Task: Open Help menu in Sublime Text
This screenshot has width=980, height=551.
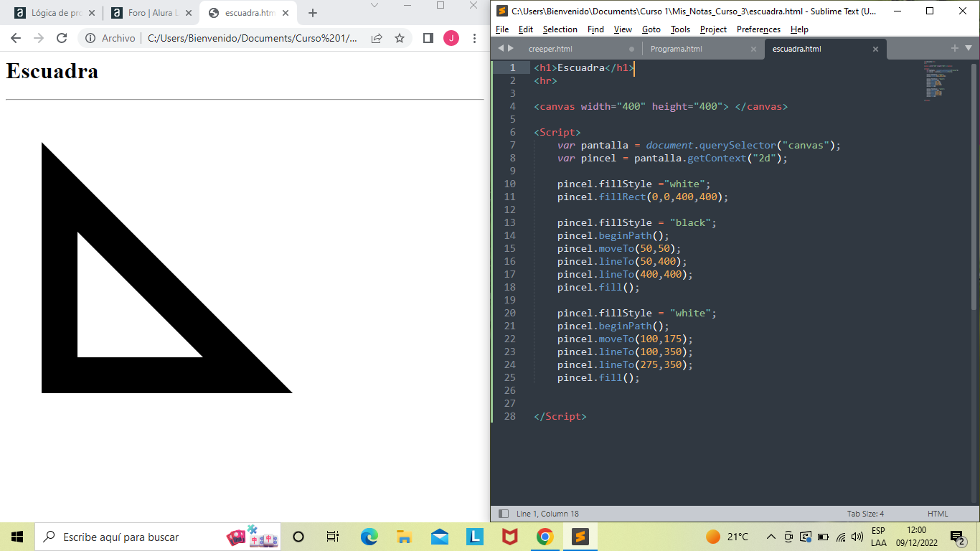Action: [799, 29]
